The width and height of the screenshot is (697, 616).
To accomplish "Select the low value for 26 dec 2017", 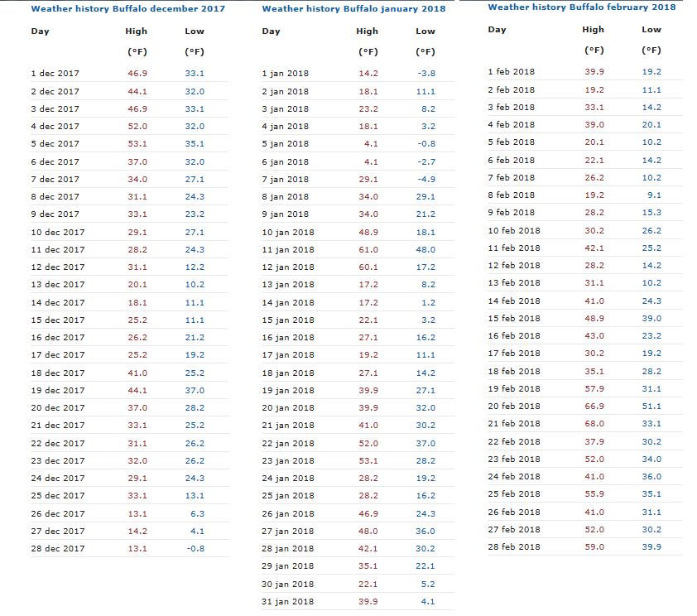I will tap(197, 514).
